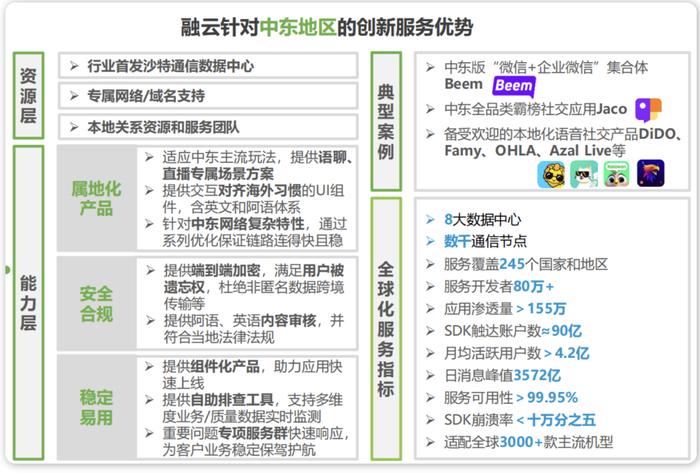
Task: Select the 能力层 vertical label
Action: [28, 303]
